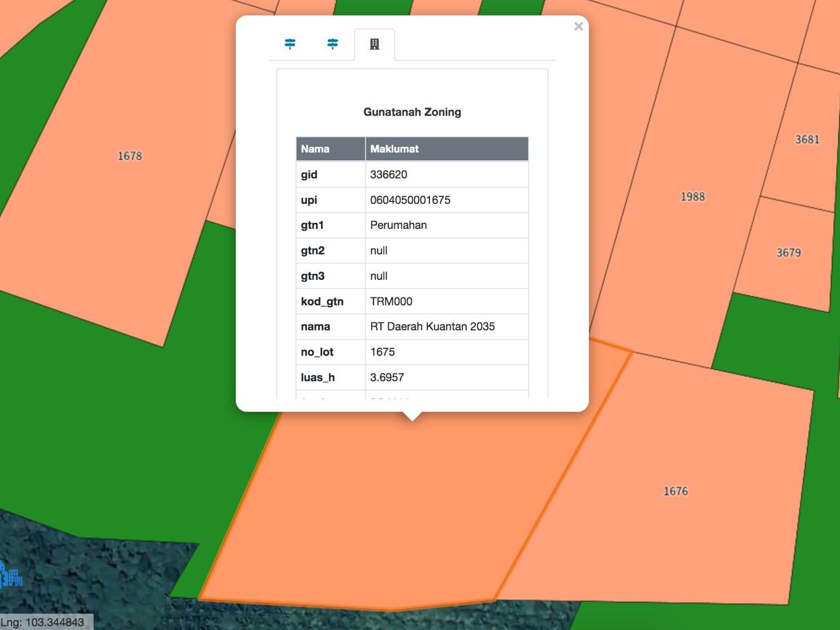Screen dimensions: 840x630
Task: Select lot 1988 on the map
Action: click(x=693, y=197)
